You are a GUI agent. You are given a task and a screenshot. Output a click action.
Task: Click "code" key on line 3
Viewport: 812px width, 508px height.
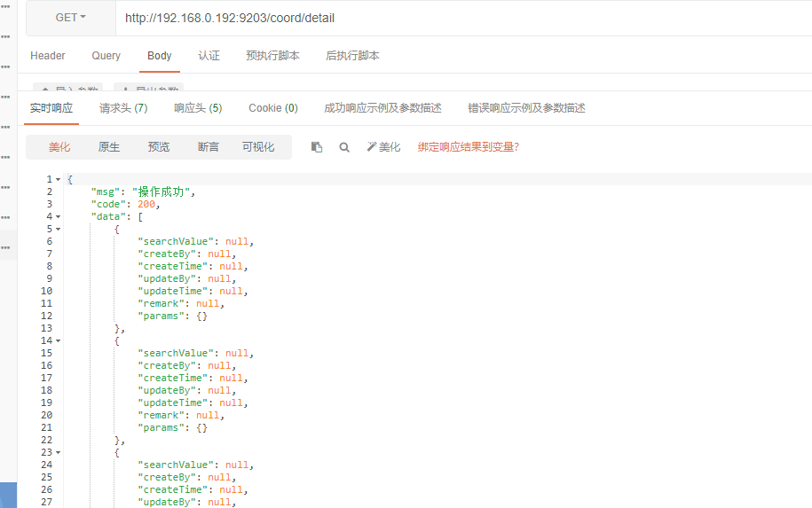[109, 204]
